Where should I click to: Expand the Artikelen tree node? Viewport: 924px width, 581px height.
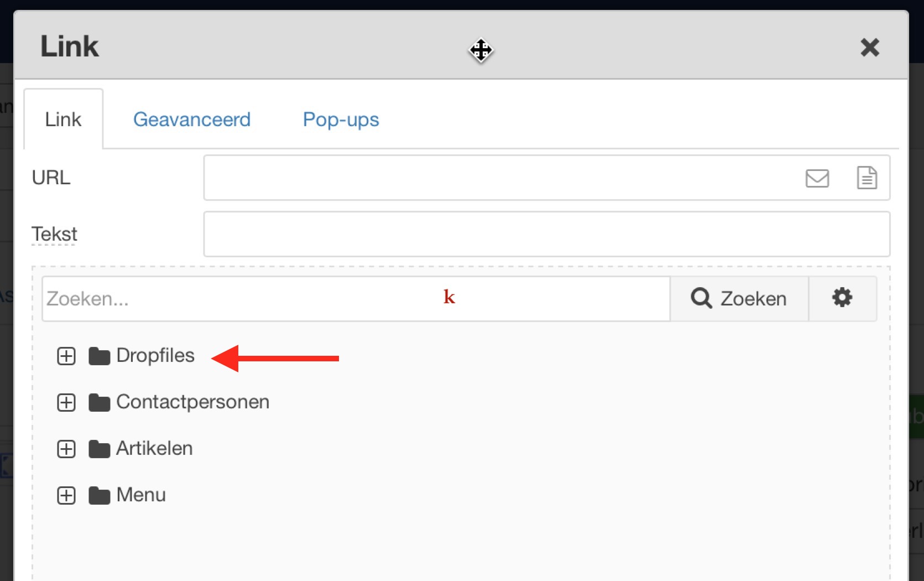[x=66, y=449]
